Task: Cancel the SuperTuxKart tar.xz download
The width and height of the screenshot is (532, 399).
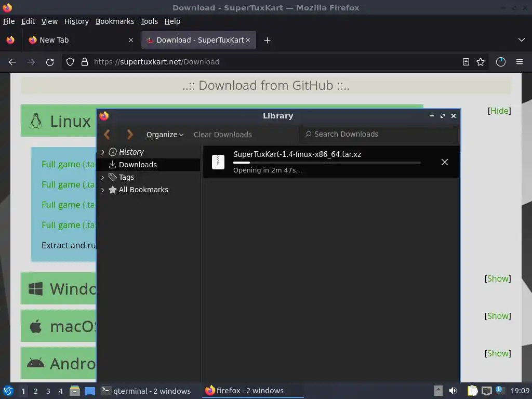Action: [445, 162]
